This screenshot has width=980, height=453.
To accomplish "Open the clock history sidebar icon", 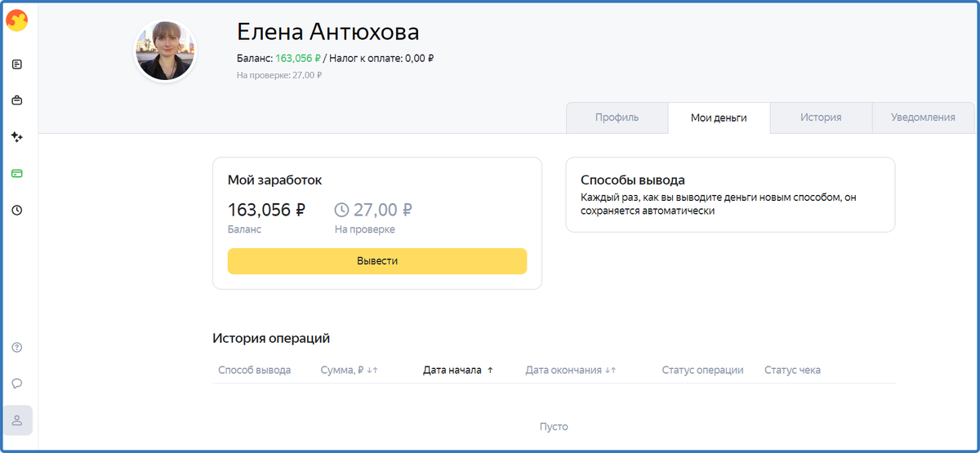I will click(17, 210).
